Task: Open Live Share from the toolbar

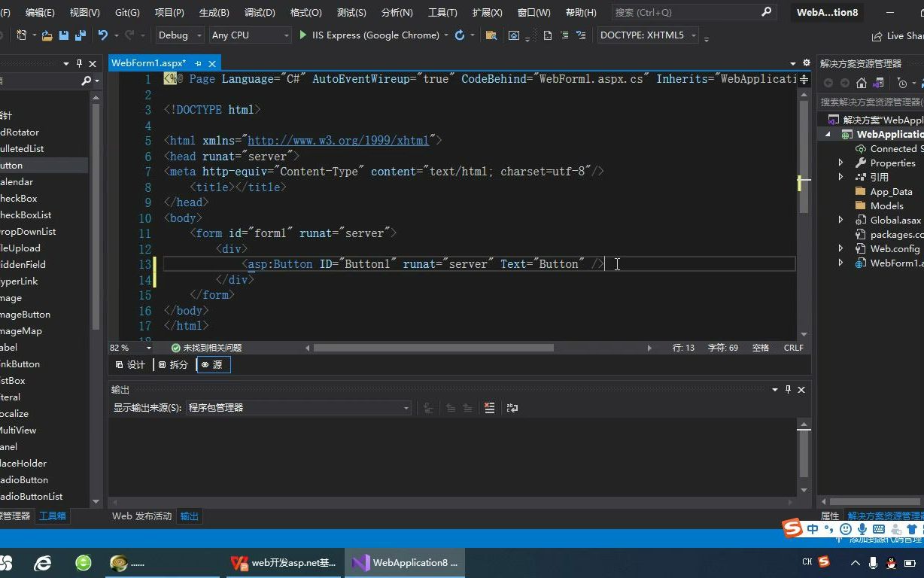Action: point(897,36)
